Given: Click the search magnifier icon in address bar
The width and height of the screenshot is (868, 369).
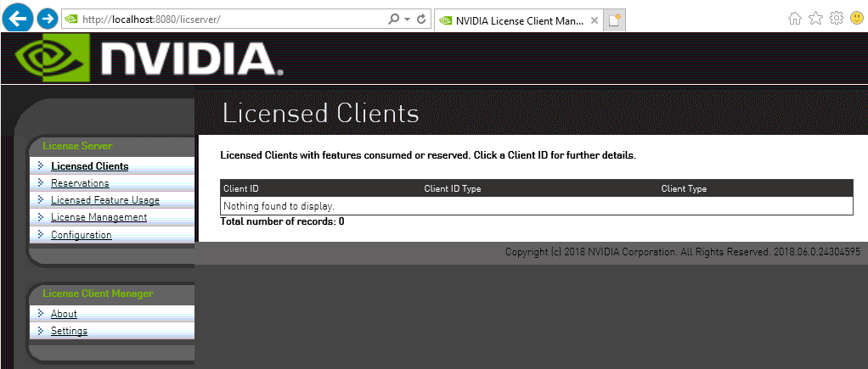Looking at the screenshot, I should 393,19.
